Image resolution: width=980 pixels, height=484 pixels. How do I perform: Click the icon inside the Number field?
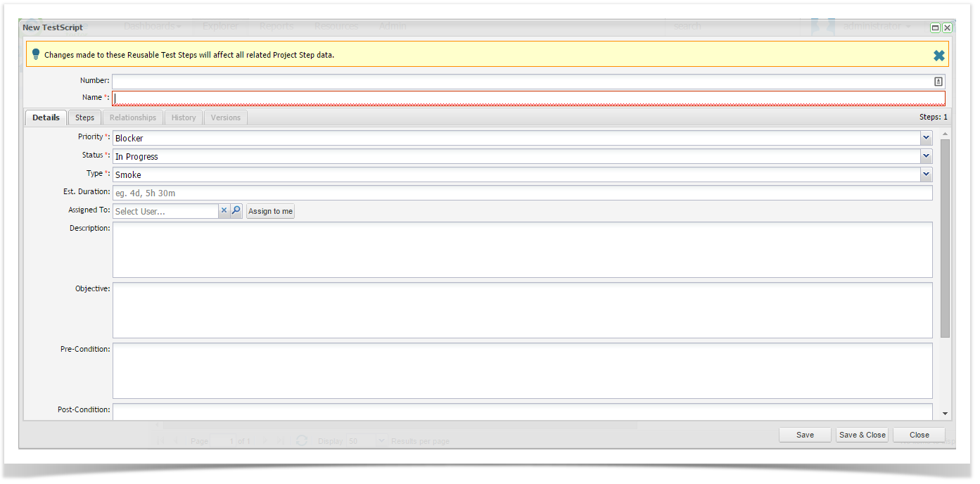pyautogui.click(x=938, y=82)
